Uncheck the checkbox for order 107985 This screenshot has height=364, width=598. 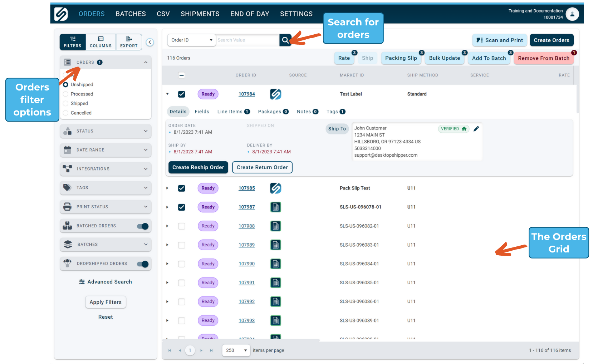(182, 188)
